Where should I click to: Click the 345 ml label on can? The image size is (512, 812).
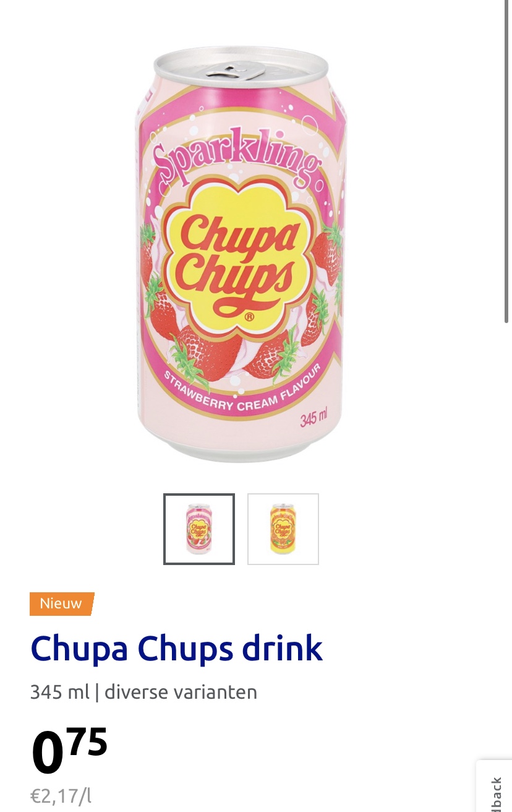[314, 419]
